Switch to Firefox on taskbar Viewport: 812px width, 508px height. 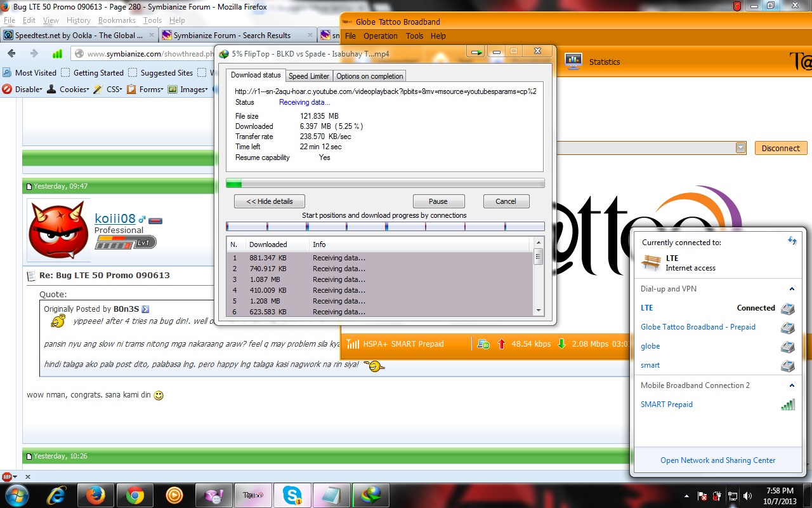96,495
